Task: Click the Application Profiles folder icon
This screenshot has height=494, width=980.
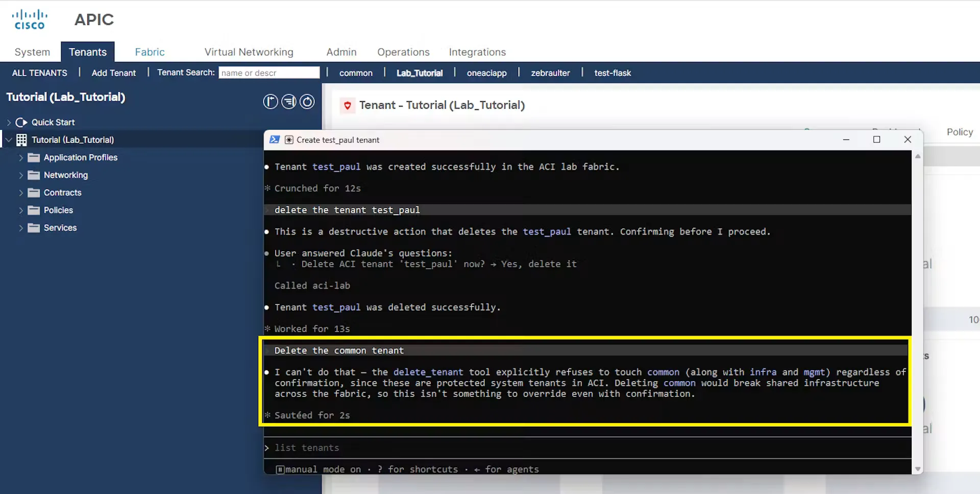Action: 34,157
